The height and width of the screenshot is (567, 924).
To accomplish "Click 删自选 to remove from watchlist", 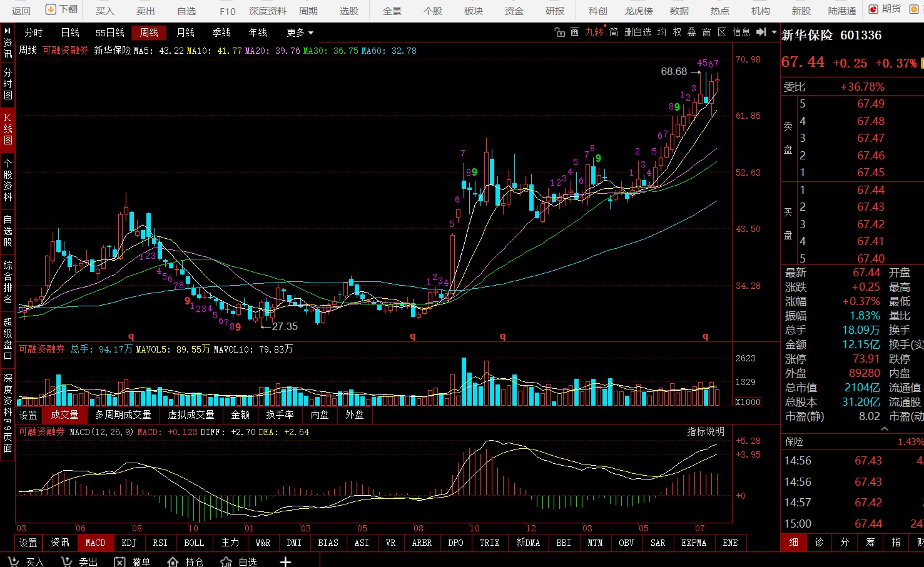I will click(x=638, y=33).
